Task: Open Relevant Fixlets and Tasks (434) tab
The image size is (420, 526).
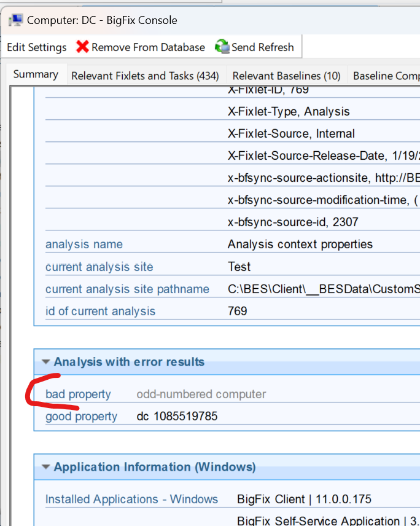Action: point(145,76)
